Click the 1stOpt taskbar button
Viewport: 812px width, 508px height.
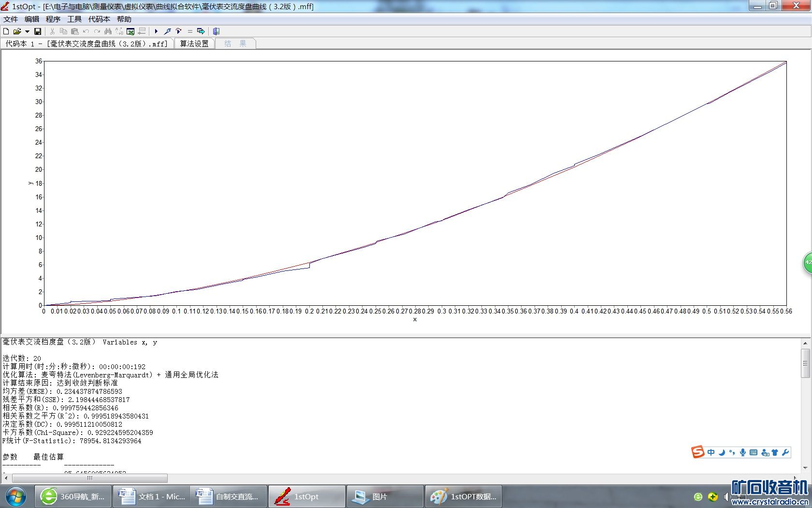coord(307,496)
